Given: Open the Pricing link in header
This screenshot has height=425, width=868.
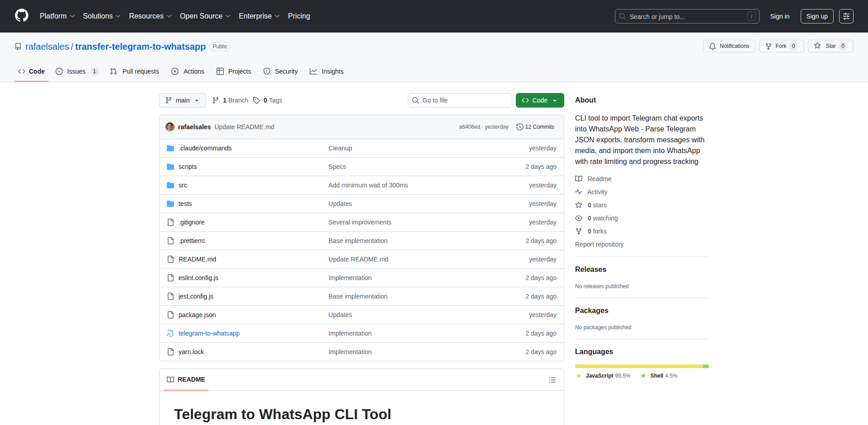Looking at the screenshot, I should point(299,16).
